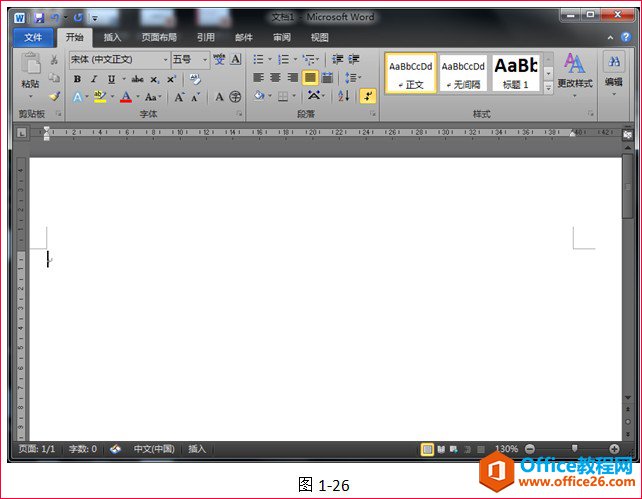This screenshot has height=499, width=642.
Task: Click the bullet list icon
Action: (259, 60)
